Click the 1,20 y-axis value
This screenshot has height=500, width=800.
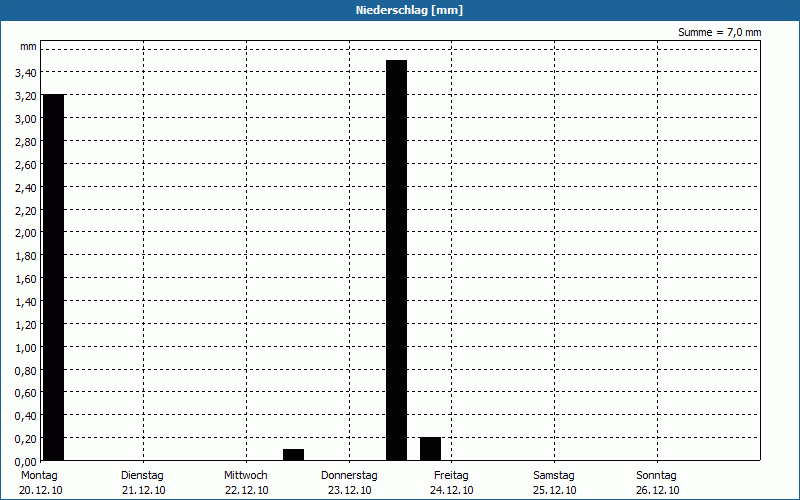pyautogui.click(x=26, y=324)
